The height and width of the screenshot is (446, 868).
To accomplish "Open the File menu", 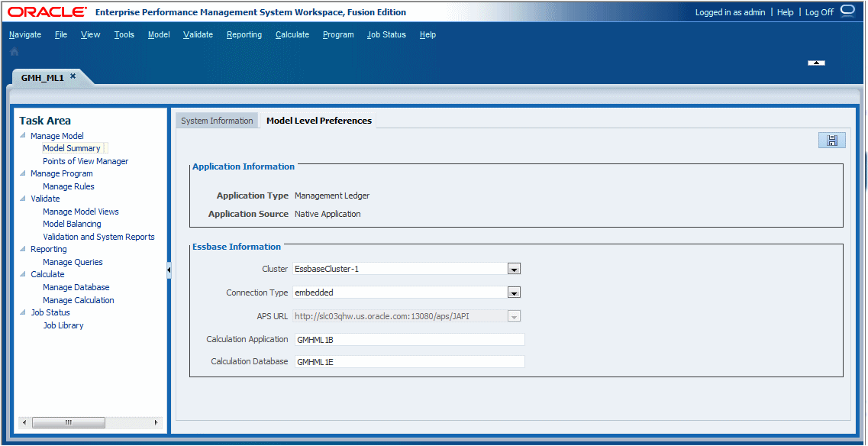I will point(61,34).
